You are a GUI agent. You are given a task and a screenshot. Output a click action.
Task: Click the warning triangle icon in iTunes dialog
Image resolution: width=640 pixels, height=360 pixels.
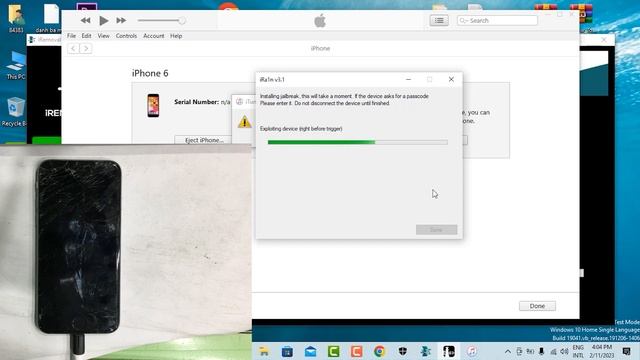[244, 121]
